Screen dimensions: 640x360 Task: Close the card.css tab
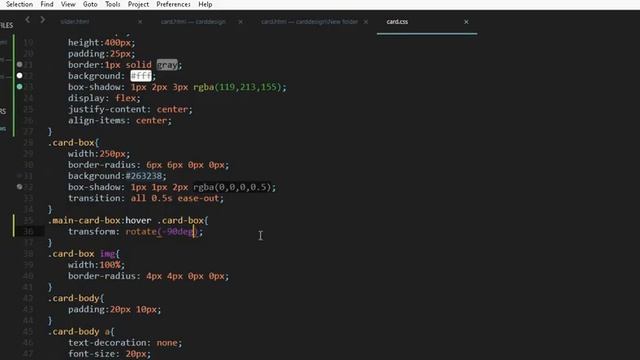click(466, 22)
